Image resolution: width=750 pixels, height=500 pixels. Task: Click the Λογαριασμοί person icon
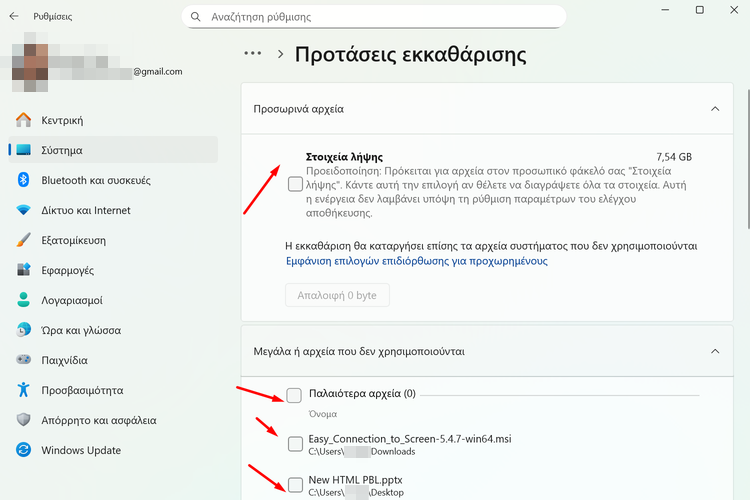(23, 300)
